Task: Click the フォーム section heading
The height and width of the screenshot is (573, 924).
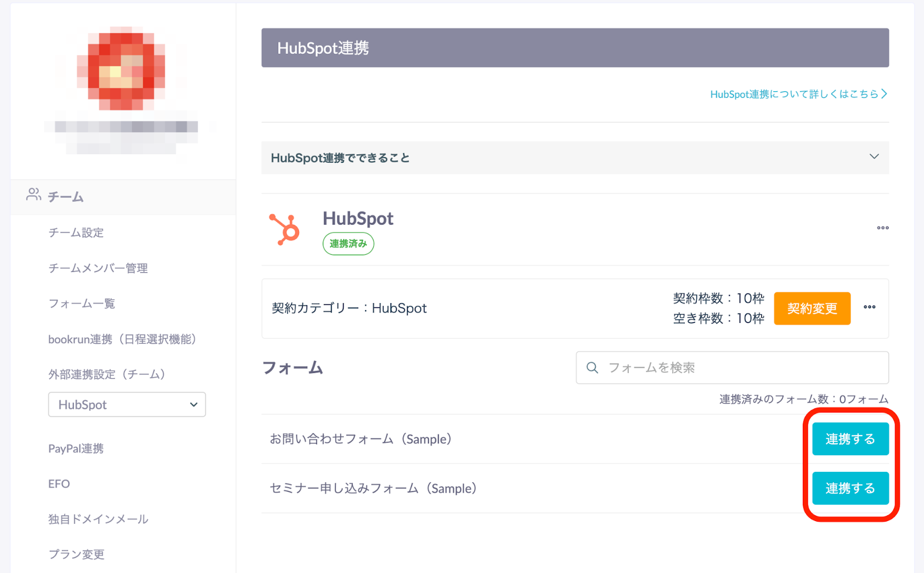Action: click(293, 367)
